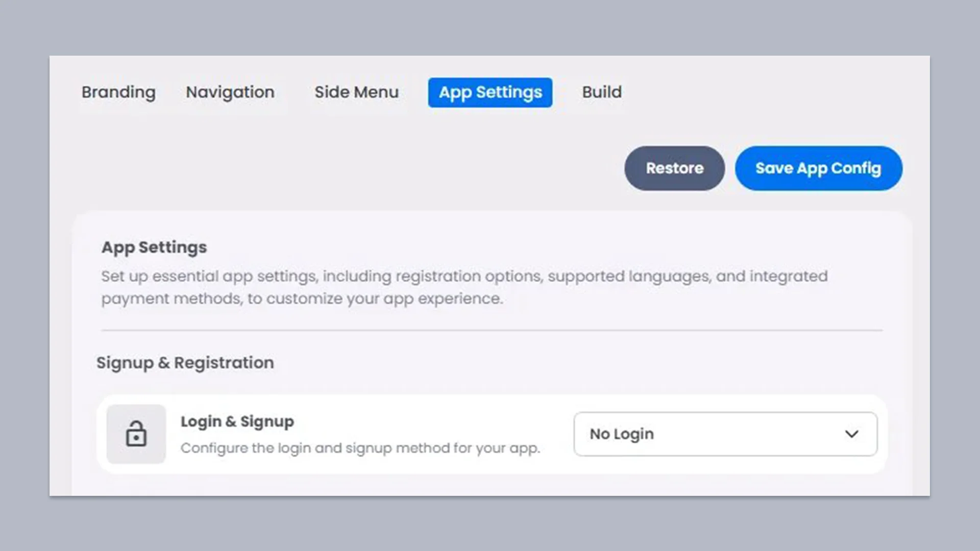Click the Restore button
The image size is (980, 551).
(x=674, y=168)
